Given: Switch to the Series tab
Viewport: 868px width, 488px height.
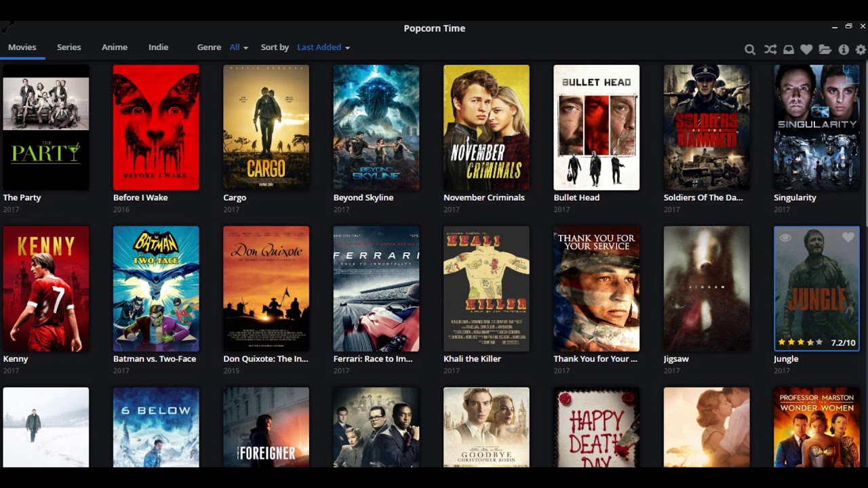Looking at the screenshot, I should point(68,47).
